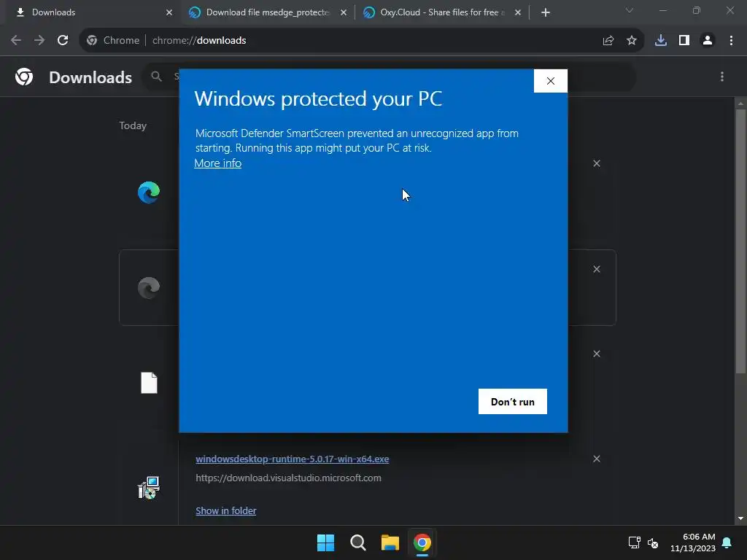
Task: Open the Windows Start menu
Action: [x=326, y=542]
